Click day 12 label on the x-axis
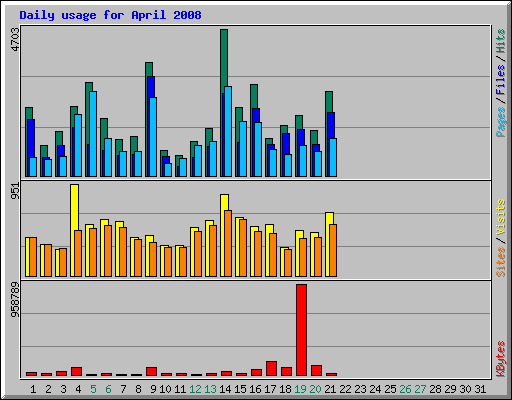This screenshot has width=512, height=400. point(195,389)
